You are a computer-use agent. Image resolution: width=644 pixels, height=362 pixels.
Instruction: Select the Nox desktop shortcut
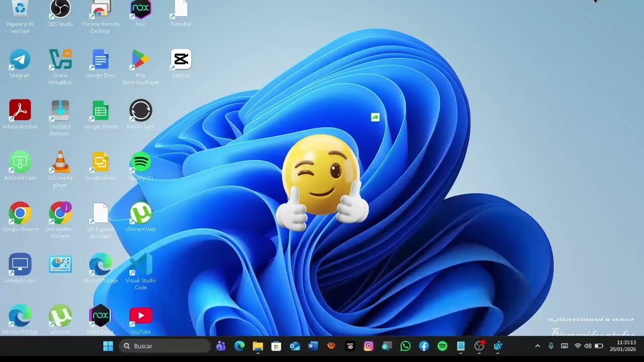point(140,9)
